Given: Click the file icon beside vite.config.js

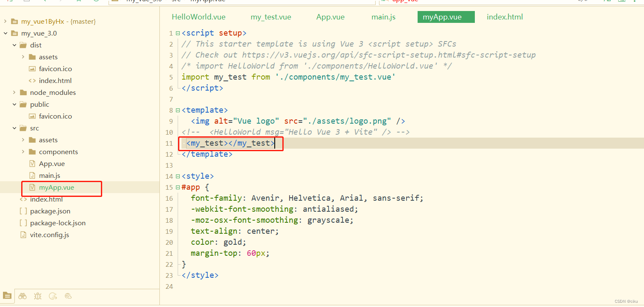Looking at the screenshot, I should tap(23, 235).
